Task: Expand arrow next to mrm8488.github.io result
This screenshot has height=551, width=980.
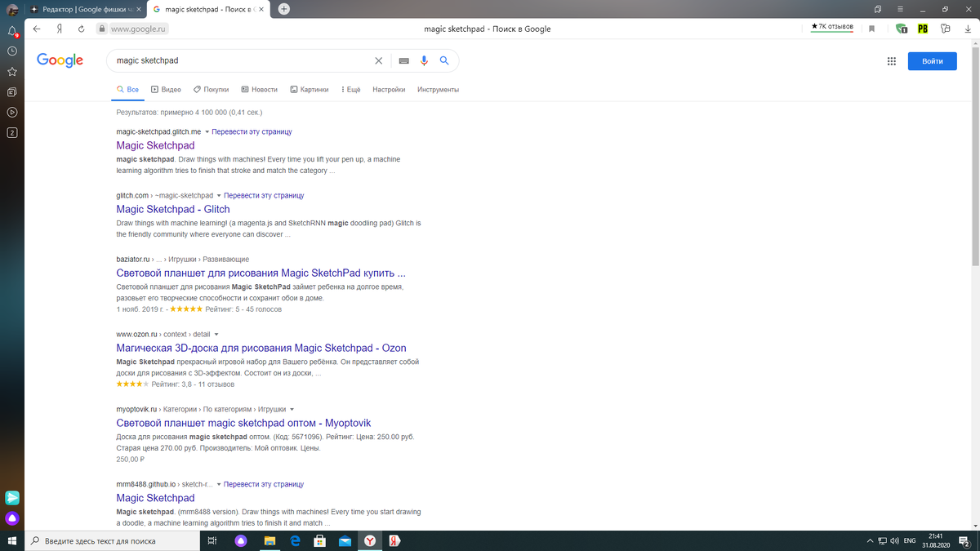Action: click(219, 484)
